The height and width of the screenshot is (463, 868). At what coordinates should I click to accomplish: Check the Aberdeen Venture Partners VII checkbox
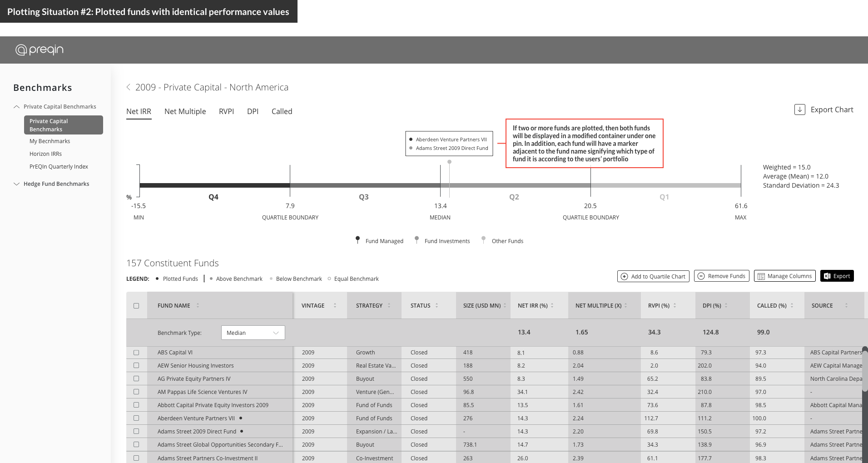pos(136,418)
